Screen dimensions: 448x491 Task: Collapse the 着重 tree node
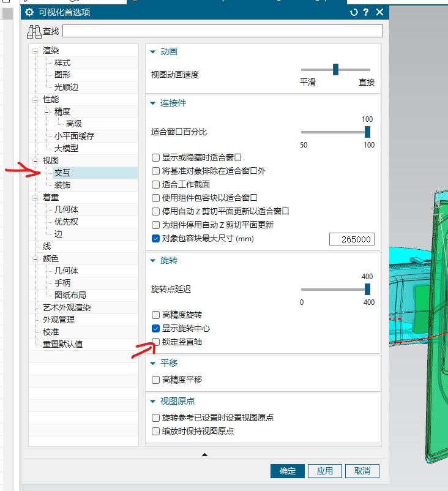(35, 198)
